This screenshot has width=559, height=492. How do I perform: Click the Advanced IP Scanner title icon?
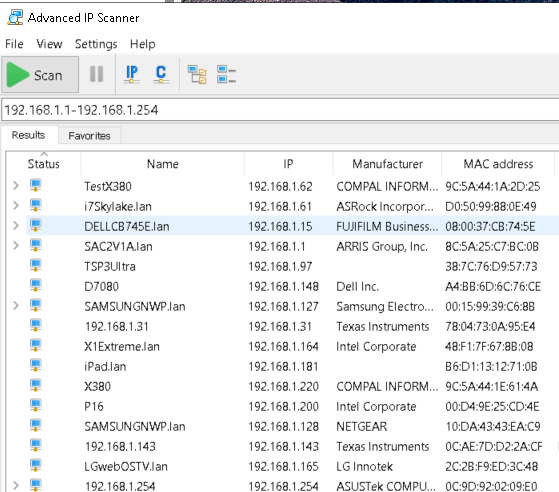tap(15, 17)
